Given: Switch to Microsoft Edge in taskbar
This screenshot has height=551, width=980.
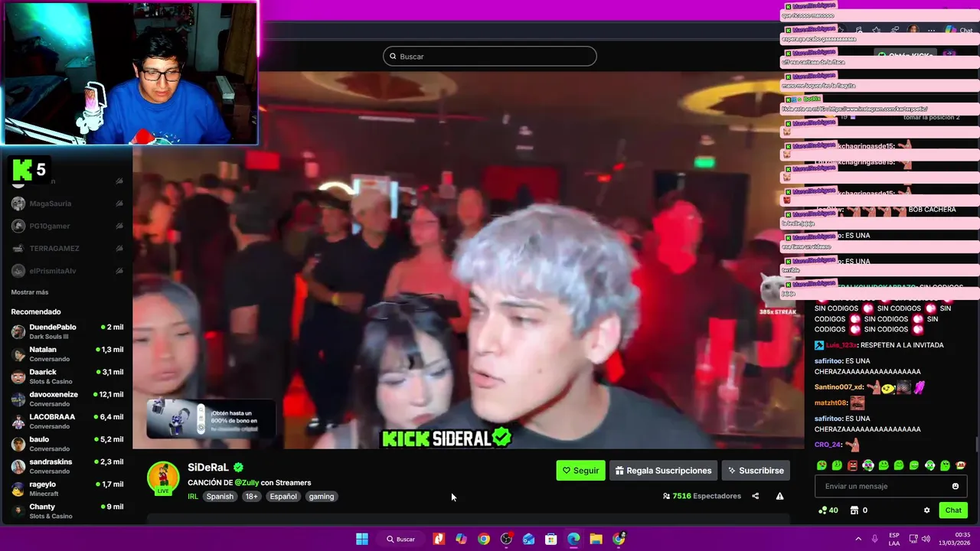Looking at the screenshot, I should tap(573, 539).
